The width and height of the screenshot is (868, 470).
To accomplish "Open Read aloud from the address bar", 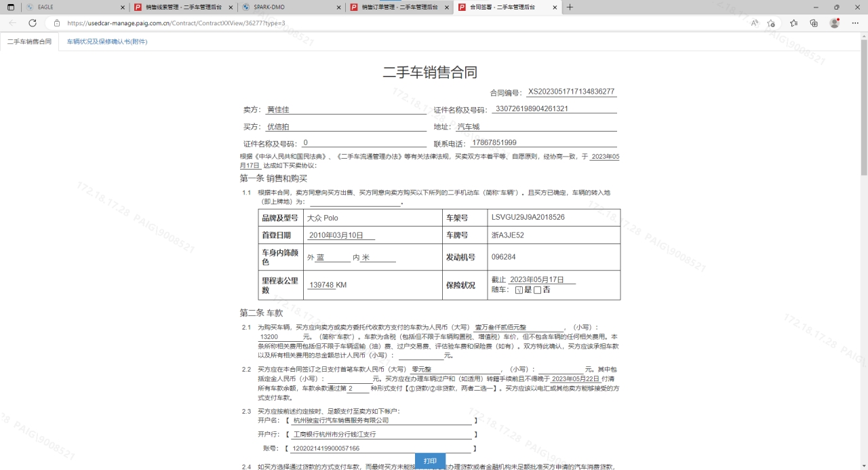I will point(755,22).
